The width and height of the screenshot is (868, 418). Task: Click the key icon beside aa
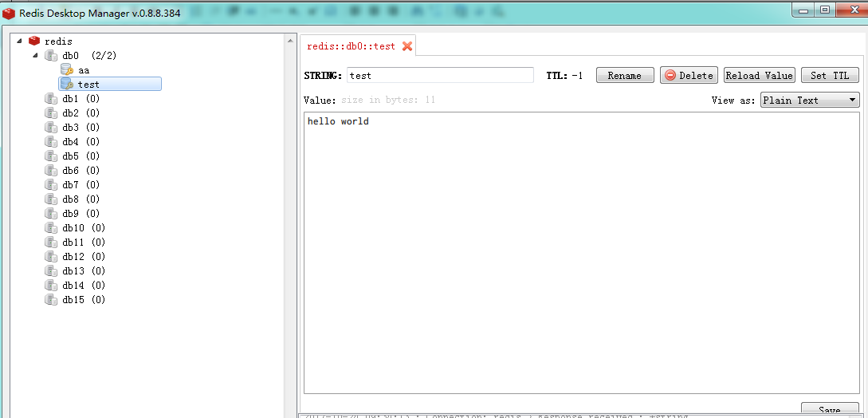click(67, 70)
